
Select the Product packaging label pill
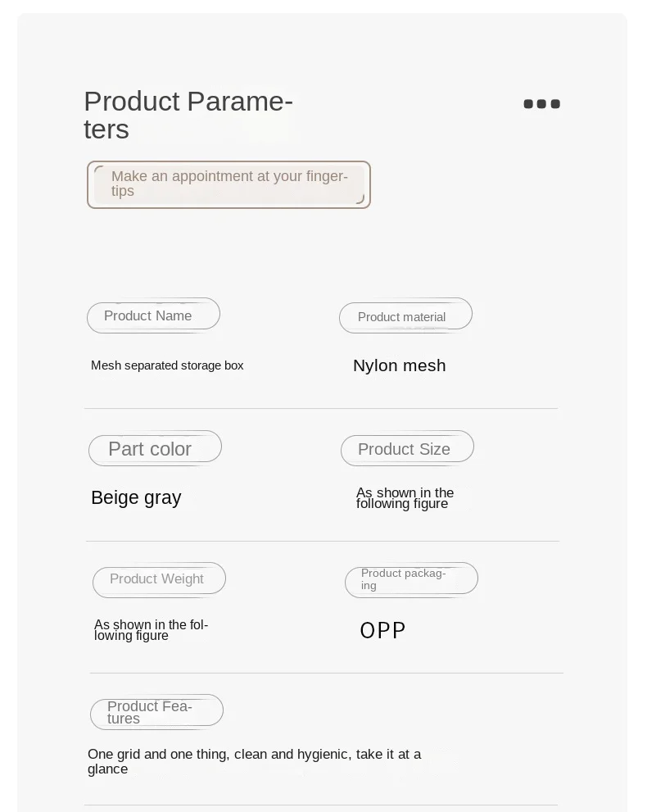411,580
